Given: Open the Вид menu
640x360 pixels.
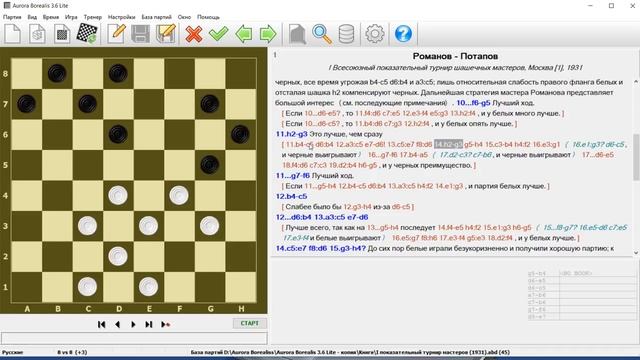Looking at the screenshot, I should (32, 17).
